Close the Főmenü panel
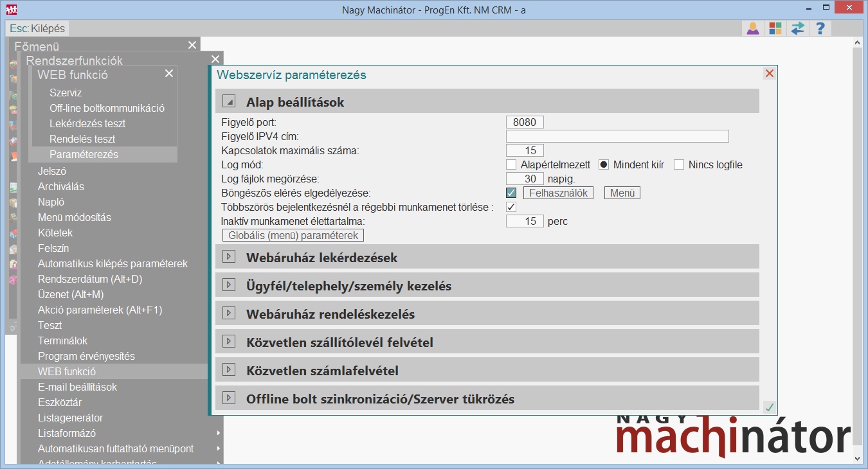Viewport: 868px width, 469px height. pyautogui.click(x=192, y=44)
